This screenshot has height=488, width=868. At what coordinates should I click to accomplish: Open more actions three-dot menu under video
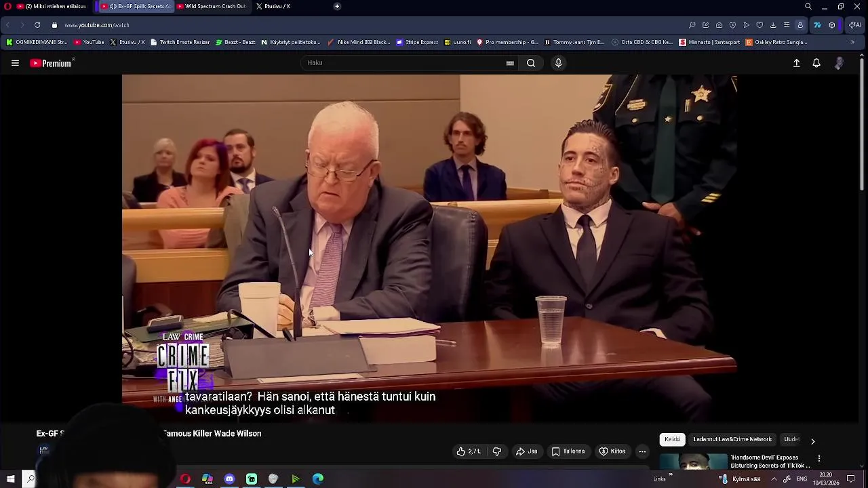pos(642,451)
